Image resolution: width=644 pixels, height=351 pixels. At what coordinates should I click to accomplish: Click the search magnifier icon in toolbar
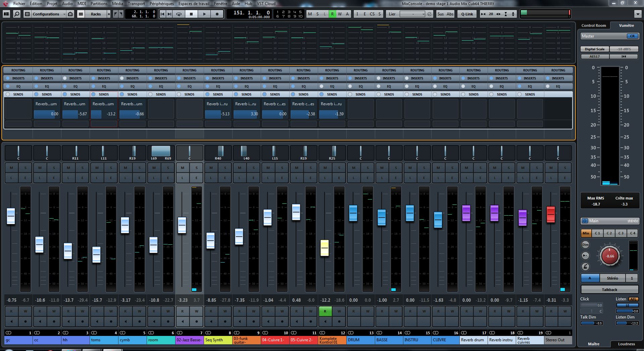pos(16,14)
